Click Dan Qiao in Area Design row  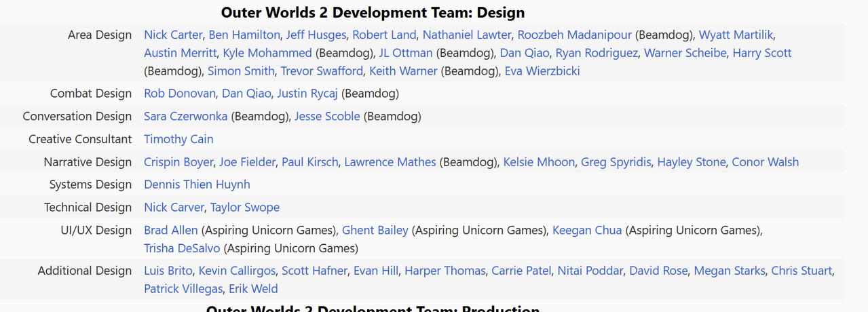point(525,53)
